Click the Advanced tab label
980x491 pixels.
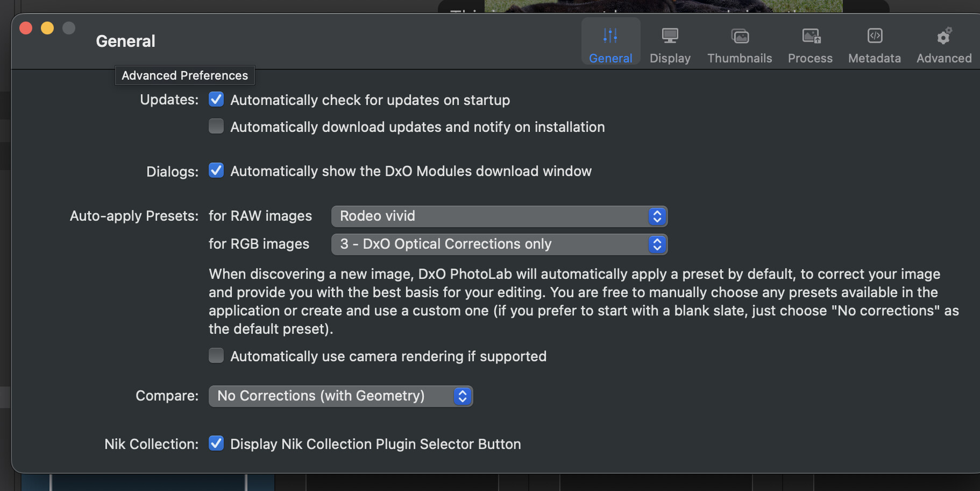point(945,58)
